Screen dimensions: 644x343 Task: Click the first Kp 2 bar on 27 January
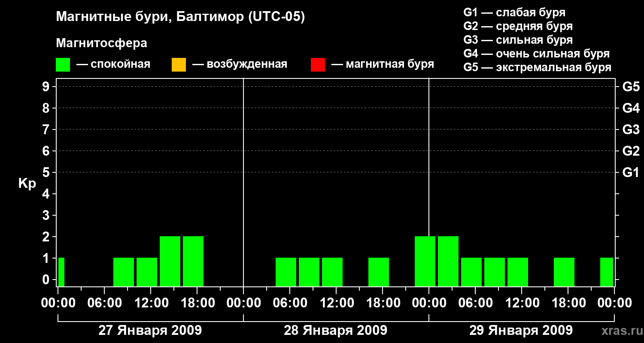[x=170, y=261]
